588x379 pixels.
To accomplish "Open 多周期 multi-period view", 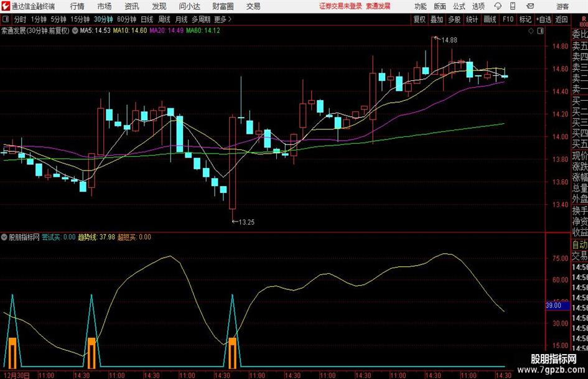I will pyautogui.click(x=200, y=19).
